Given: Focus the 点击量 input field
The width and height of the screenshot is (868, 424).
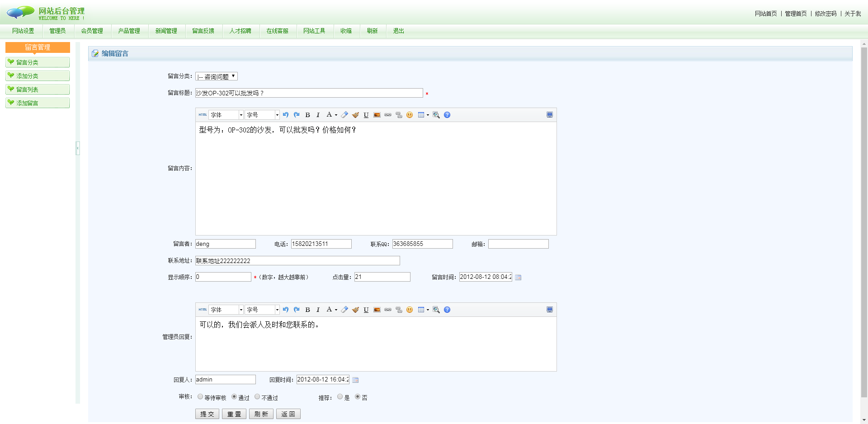Looking at the screenshot, I should click(382, 277).
